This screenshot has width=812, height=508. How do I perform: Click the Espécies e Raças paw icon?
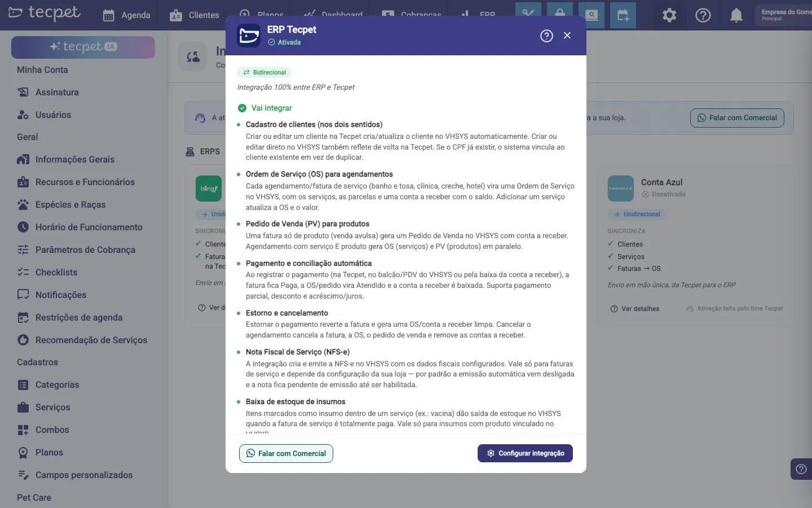coord(23,205)
